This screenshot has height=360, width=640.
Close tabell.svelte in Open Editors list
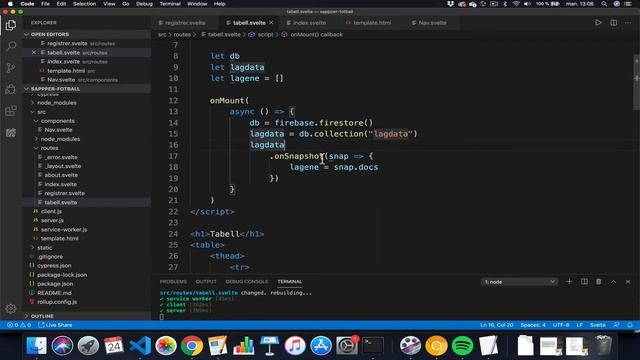coord(34,53)
